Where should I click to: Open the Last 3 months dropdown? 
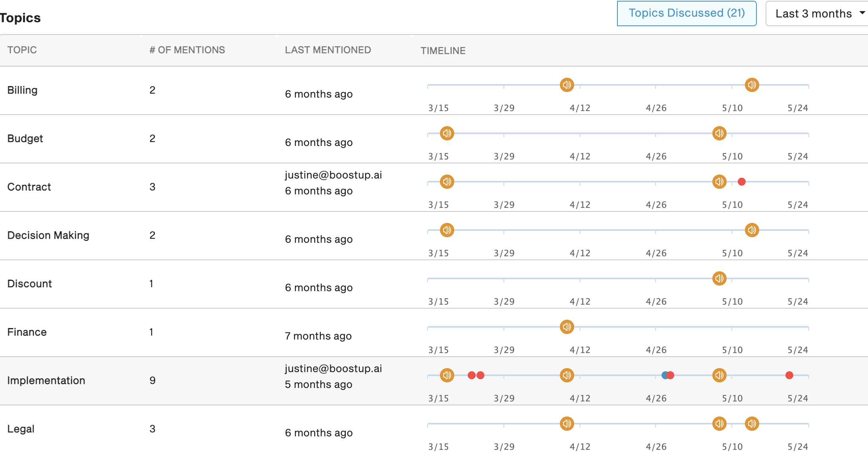[818, 13]
